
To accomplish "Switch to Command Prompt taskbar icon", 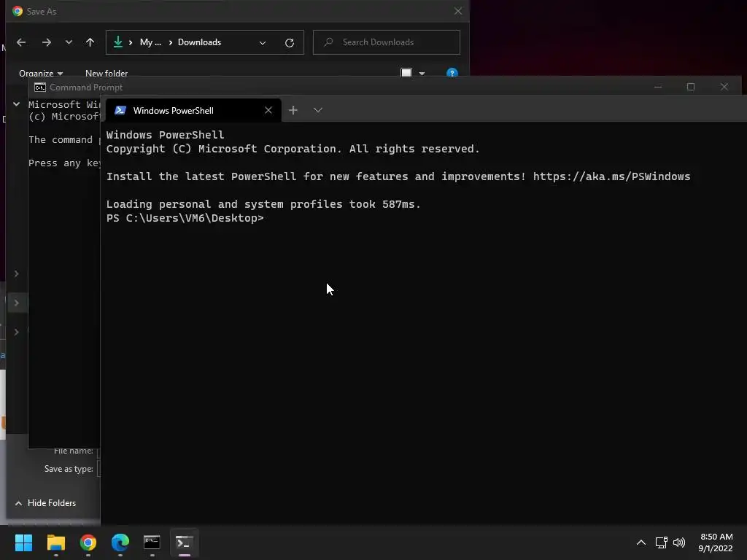I will pyautogui.click(x=152, y=542).
